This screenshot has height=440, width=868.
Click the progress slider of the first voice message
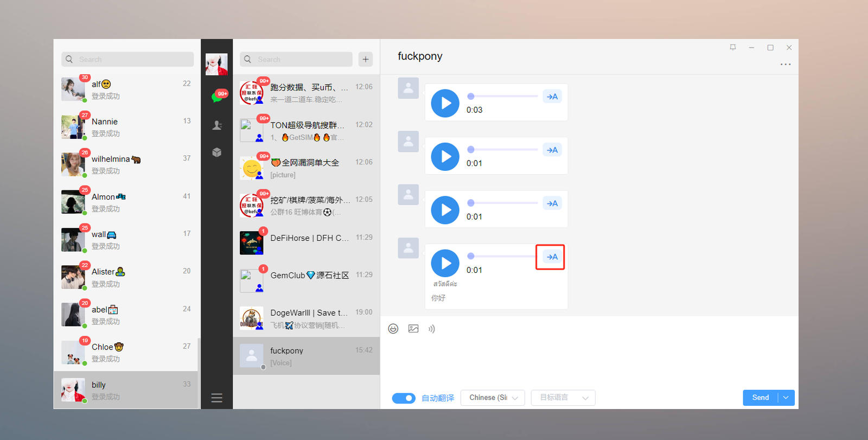(503, 96)
